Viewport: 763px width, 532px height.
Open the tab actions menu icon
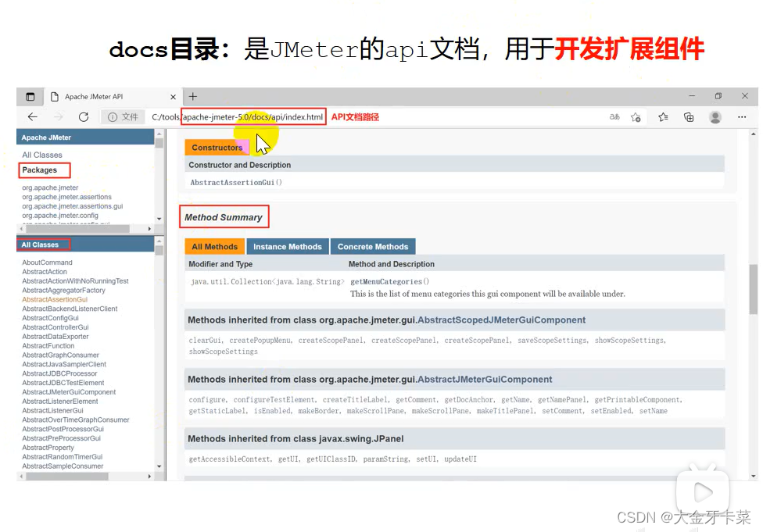point(30,96)
